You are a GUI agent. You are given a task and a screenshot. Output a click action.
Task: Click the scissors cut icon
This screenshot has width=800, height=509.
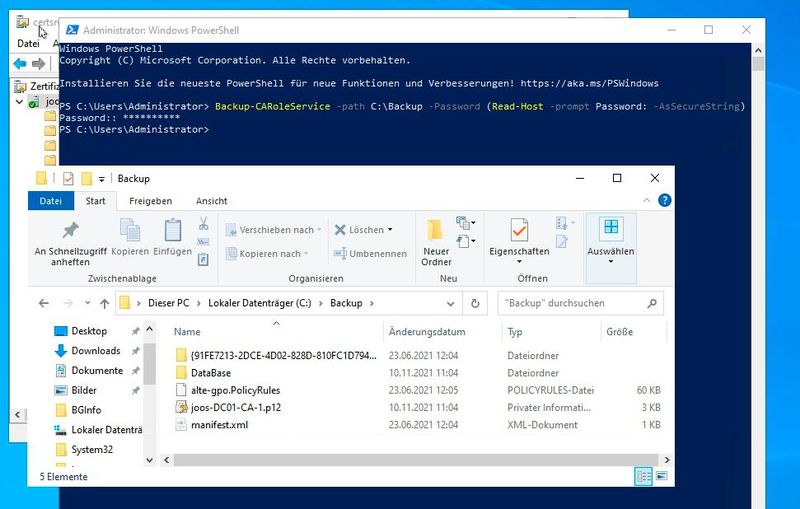[x=203, y=223]
